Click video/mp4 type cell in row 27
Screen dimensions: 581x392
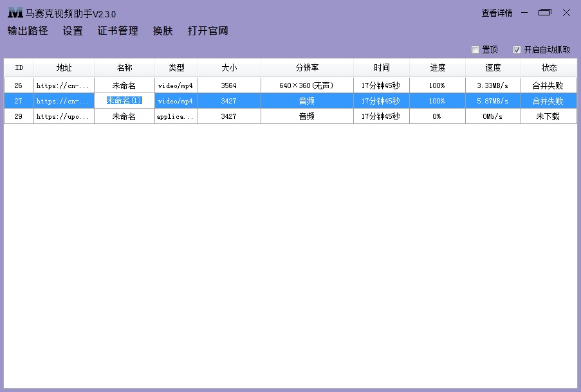(x=176, y=101)
